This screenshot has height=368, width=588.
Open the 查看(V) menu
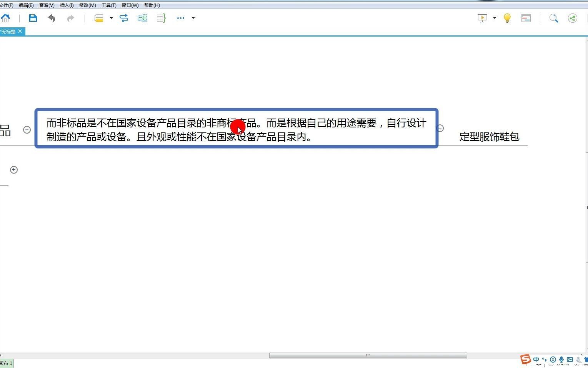(x=47, y=5)
